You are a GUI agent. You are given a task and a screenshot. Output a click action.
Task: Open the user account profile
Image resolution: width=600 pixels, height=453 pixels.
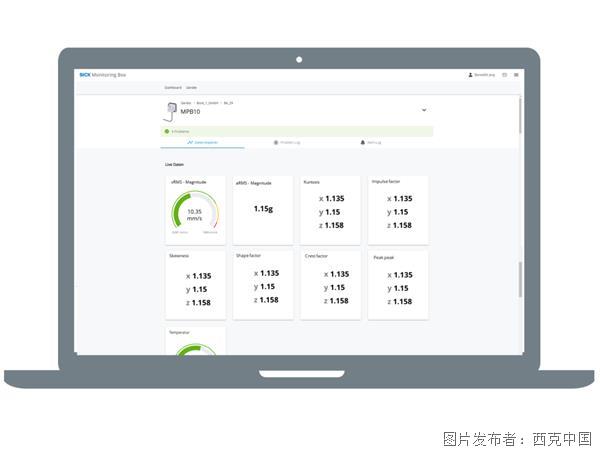point(481,75)
